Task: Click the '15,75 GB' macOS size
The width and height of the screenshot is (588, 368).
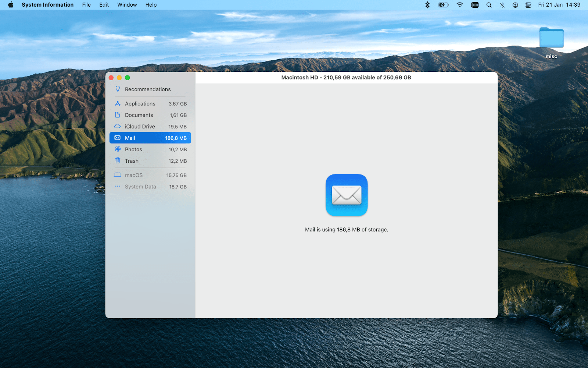Action: pos(176,175)
